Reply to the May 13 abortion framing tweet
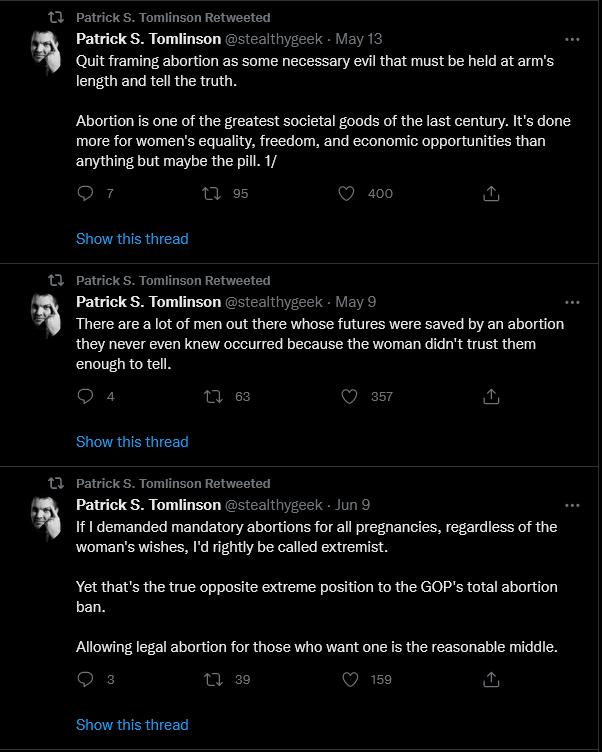Viewport: 602px width, 752px height. coord(85,193)
